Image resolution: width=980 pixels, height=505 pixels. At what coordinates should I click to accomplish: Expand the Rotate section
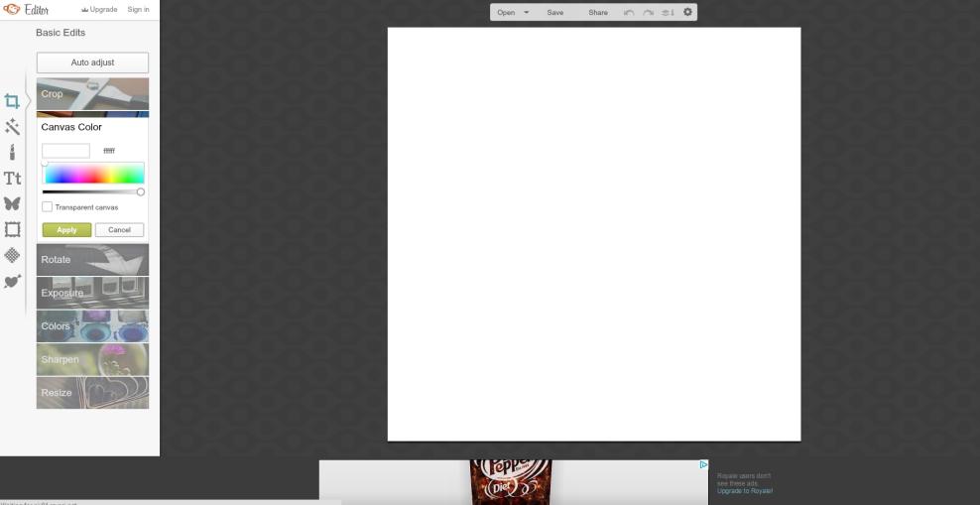92,260
